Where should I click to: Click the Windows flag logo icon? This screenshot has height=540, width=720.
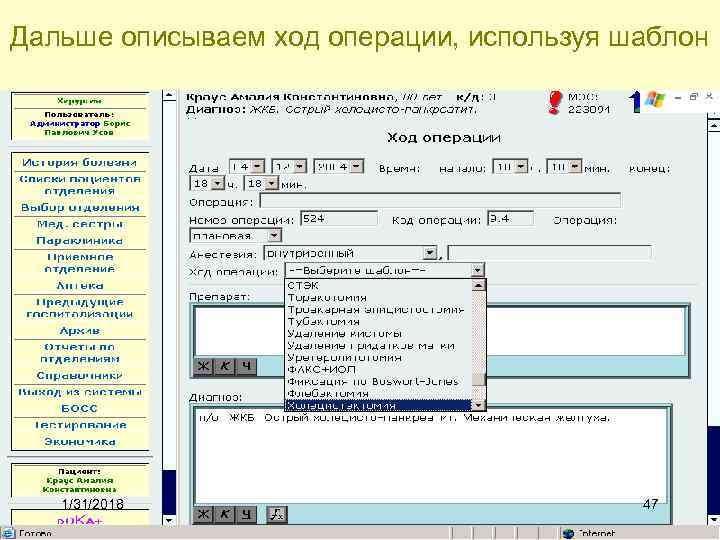coord(654,101)
